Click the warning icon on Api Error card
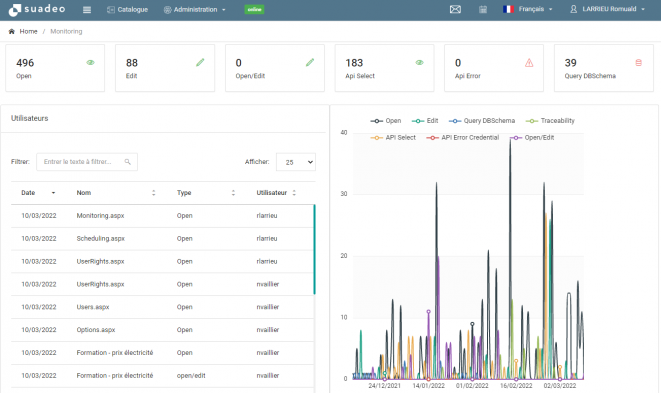661x393 pixels. pyautogui.click(x=529, y=63)
